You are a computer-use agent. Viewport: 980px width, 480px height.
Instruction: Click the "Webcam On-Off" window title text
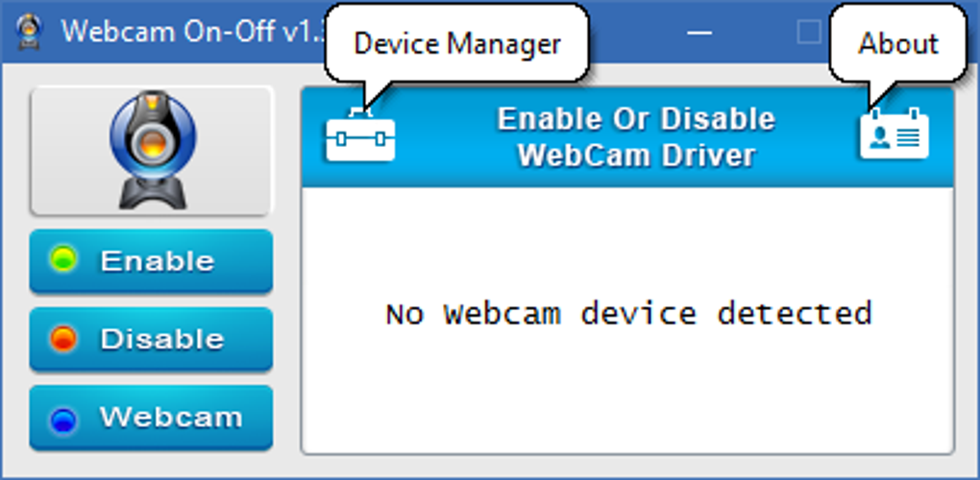[183, 31]
